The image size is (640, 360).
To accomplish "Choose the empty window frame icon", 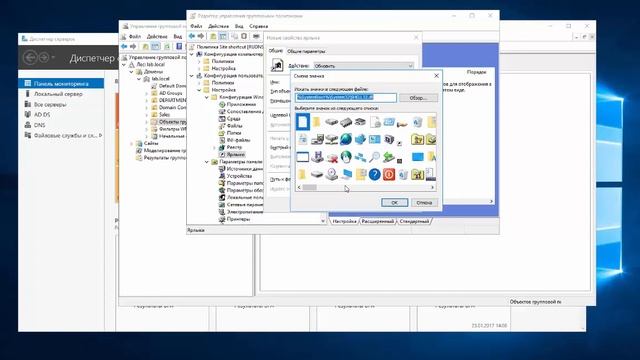I will tap(302, 157).
